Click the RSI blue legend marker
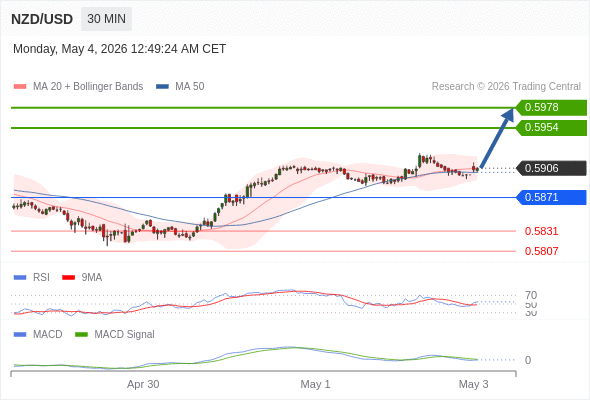Image resolution: width=590 pixels, height=400 pixels. [x=20, y=278]
